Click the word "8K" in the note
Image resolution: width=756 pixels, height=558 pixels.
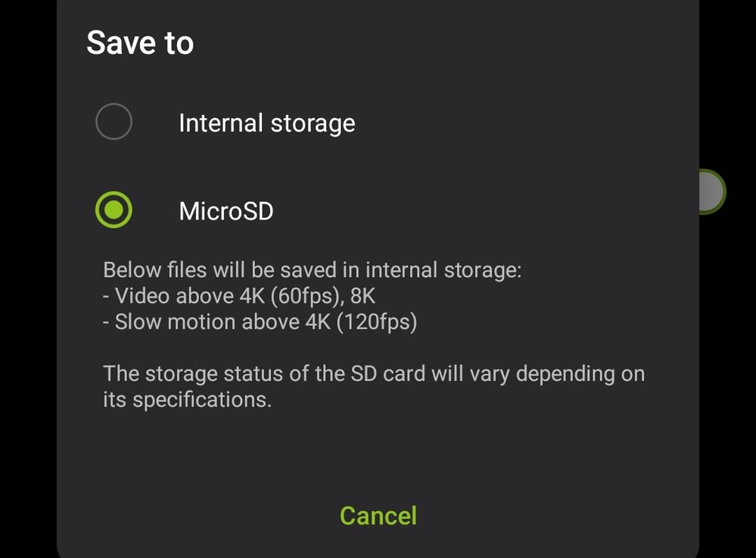tap(362, 296)
